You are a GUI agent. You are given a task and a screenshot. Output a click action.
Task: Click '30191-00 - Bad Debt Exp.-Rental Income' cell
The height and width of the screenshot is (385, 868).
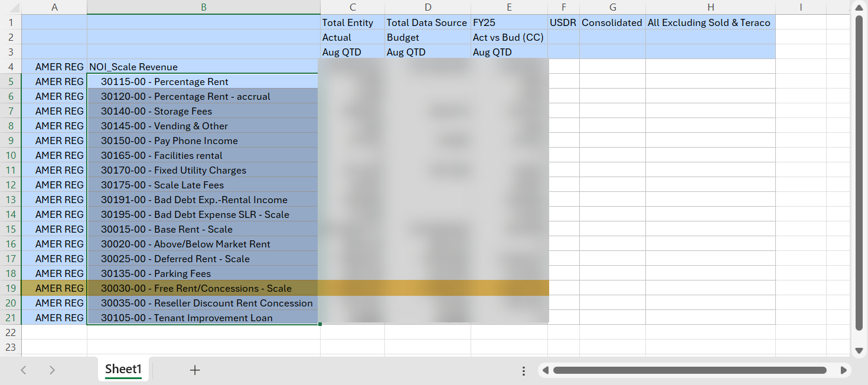tap(204, 200)
